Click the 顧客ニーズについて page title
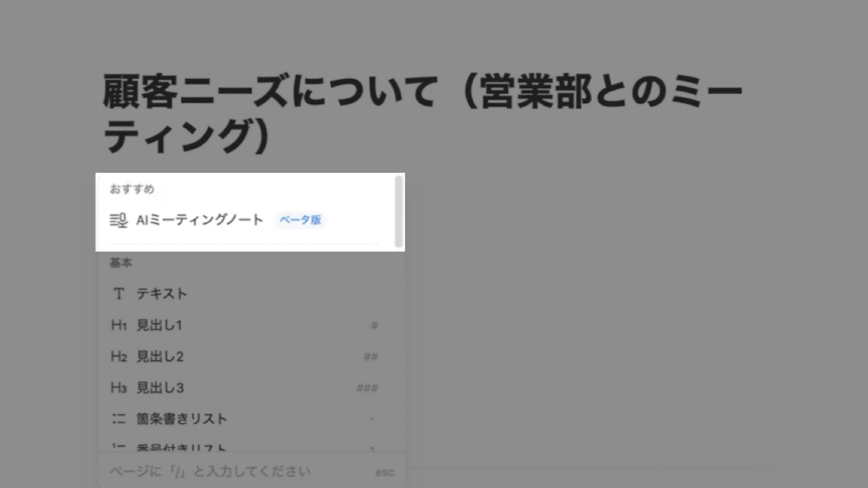This screenshot has width=868, height=488. click(421, 110)
